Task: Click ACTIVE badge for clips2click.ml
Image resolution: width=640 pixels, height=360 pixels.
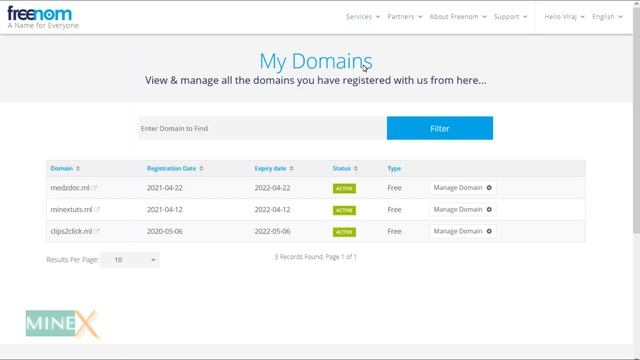Action: [x=344, y=232]
